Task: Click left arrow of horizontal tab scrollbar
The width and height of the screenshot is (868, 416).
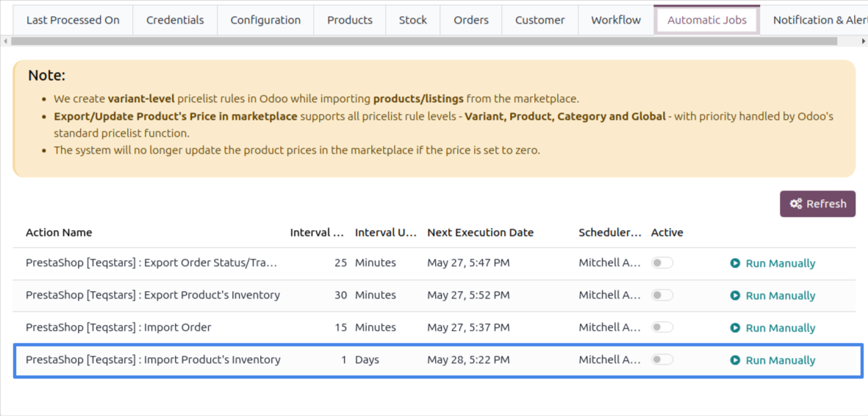Action: [x=6, y=41]
